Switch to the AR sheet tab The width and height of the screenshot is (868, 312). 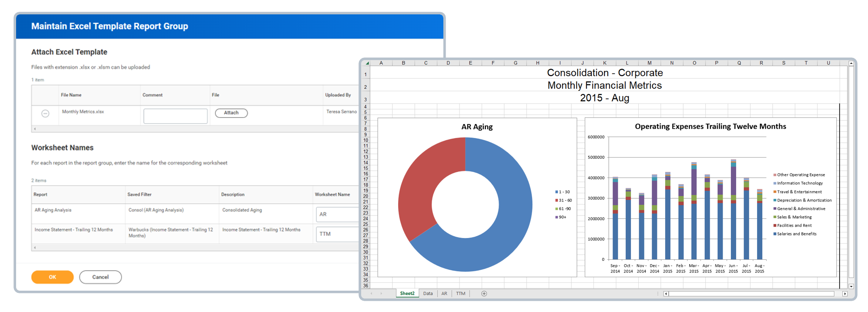[x=444, y=294]
